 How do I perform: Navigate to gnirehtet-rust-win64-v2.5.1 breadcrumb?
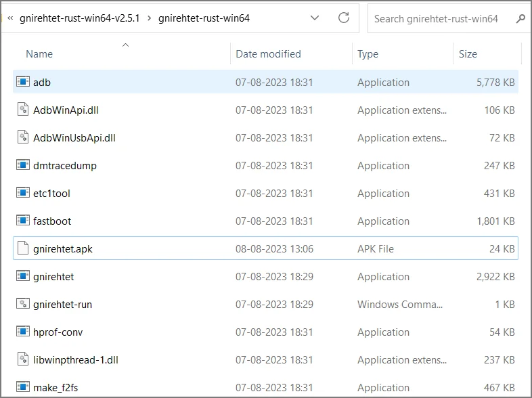[x=79, y=18]
